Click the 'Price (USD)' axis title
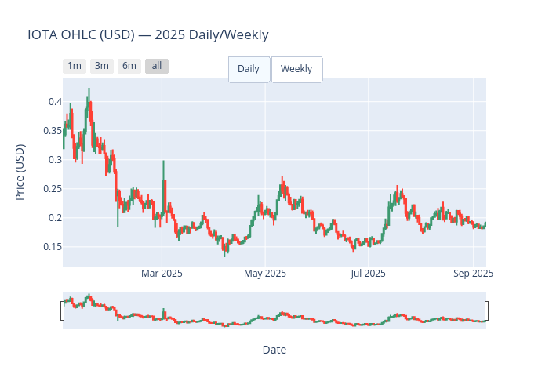 tap(20, 172)
